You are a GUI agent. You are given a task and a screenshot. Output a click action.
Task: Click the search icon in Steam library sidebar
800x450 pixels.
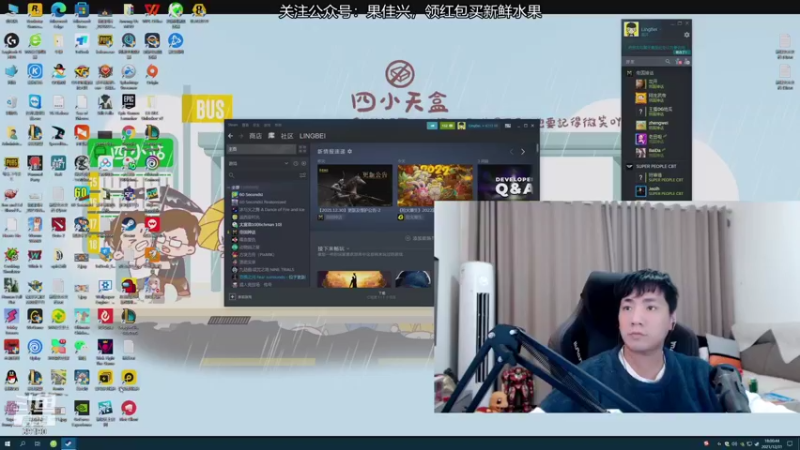pos(232,175)
